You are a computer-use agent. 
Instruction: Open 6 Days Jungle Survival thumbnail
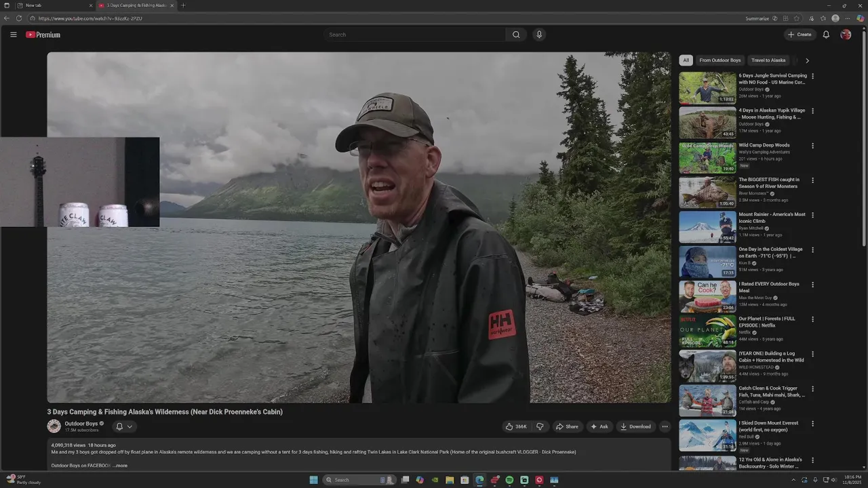click(x=707, y=87)
